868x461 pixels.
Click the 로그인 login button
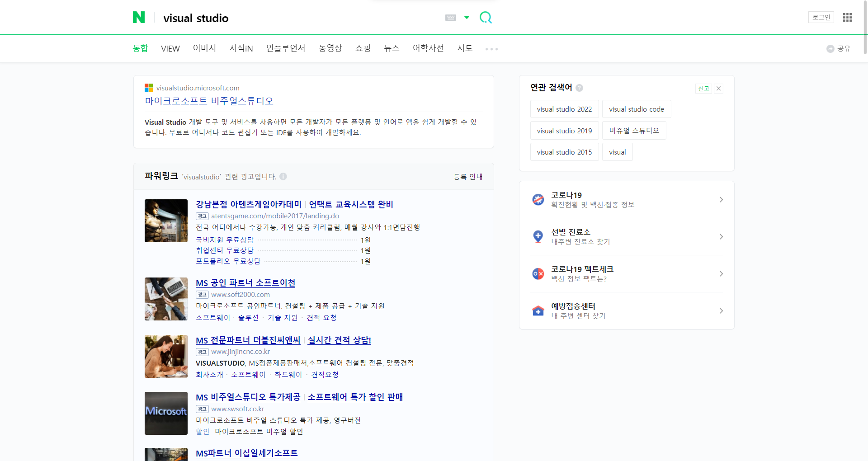(821, 17)
